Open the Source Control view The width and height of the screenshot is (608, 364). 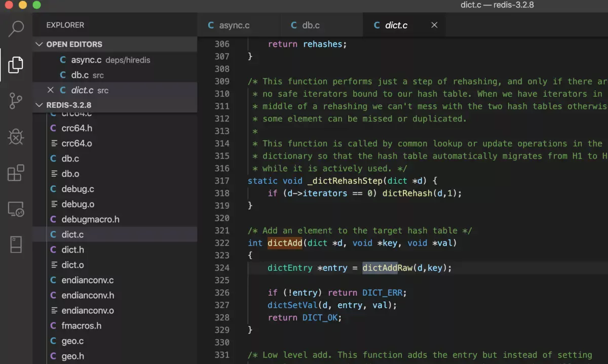point(16,100)
